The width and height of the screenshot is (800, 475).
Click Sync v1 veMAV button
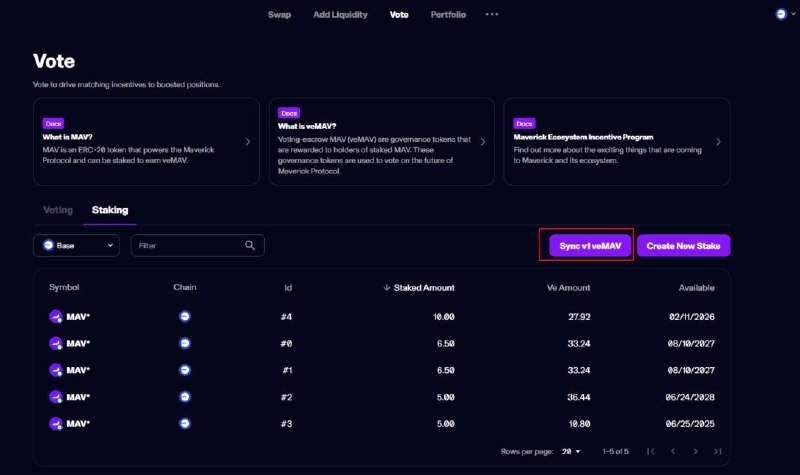point(590,245)
